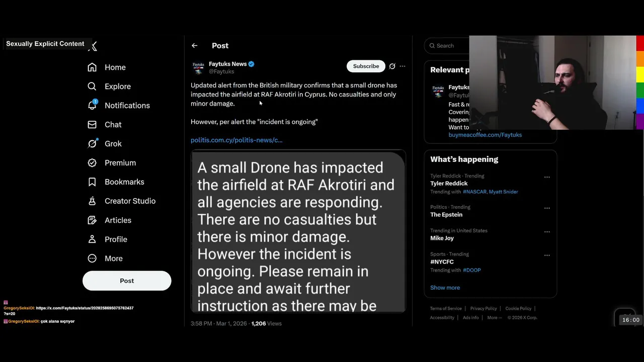
Task: Click the Tyler Reddick trend title
Action: (449, 184)
